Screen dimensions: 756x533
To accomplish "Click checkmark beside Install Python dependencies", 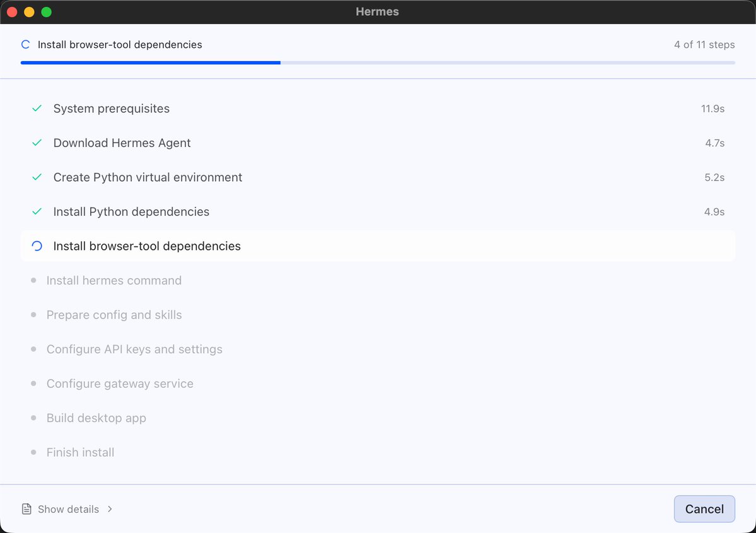I will click(x=37, y=211).
